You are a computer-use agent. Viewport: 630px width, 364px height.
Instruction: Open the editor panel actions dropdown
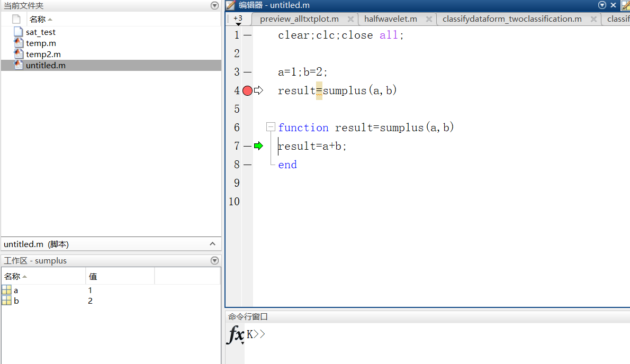tap(602, 5)
